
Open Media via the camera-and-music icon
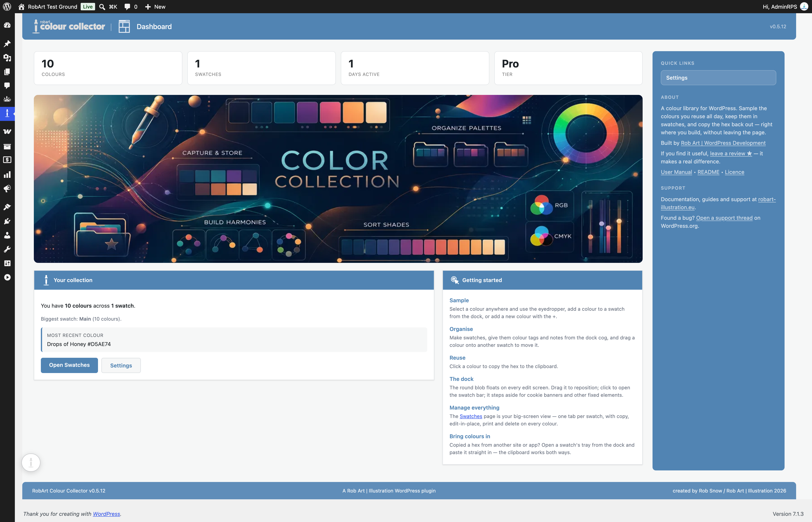coord(7,58)
